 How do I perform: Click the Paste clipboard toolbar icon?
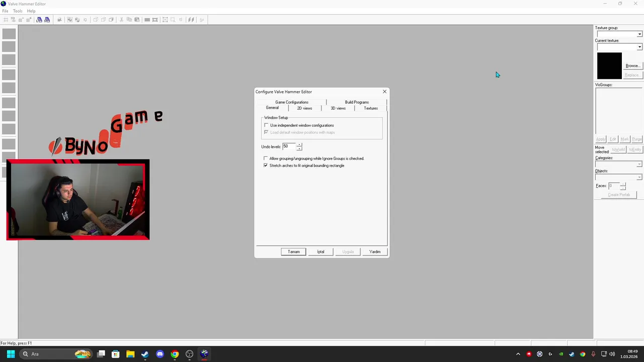tap(137, 20)
